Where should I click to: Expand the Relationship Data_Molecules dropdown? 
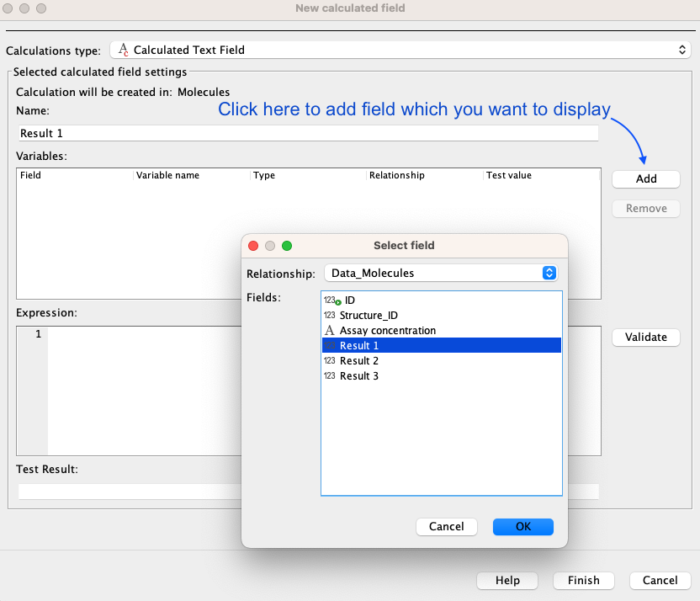441,273
